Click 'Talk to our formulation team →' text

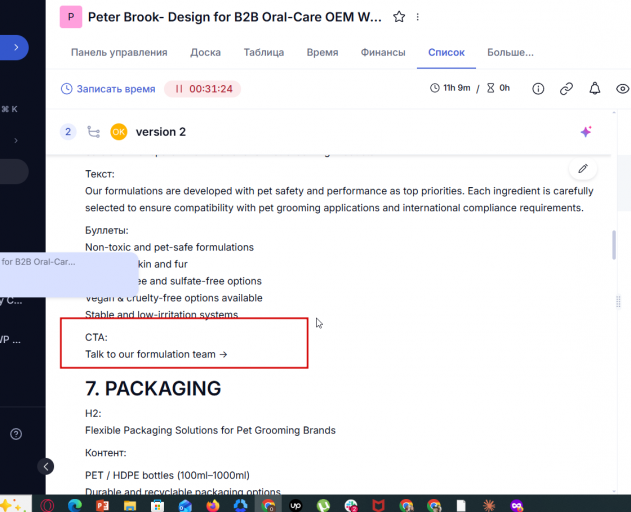point(156,354)
